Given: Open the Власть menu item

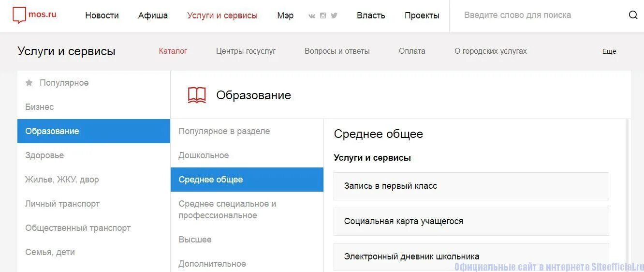Looking at the screenshot, I should point(371,15).
